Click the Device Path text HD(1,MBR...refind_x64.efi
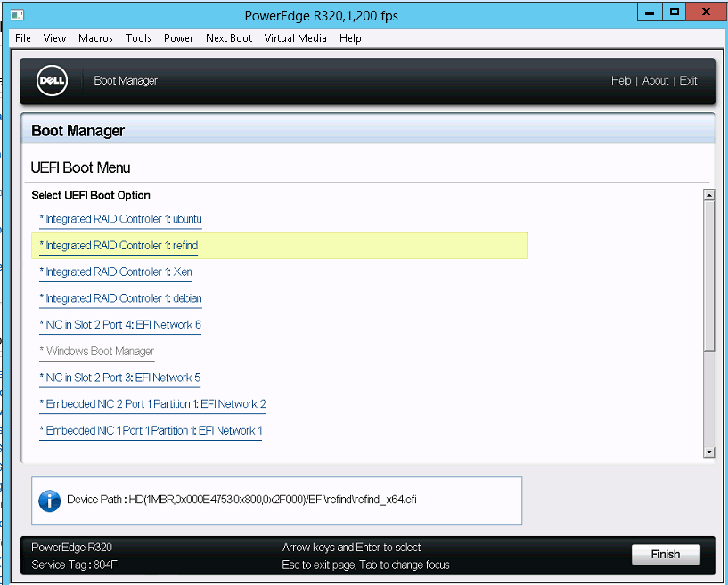The image size is (728, 585). [x=273, y=500]
